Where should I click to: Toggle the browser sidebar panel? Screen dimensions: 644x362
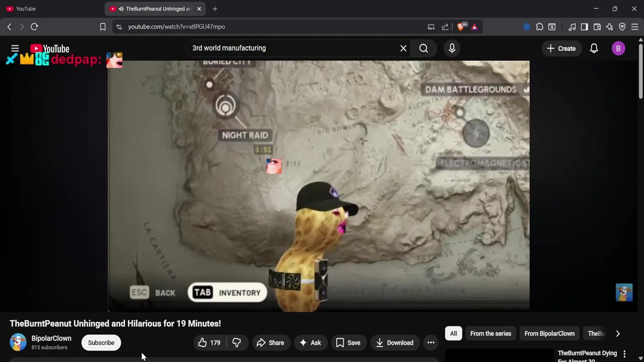point(584,27)
